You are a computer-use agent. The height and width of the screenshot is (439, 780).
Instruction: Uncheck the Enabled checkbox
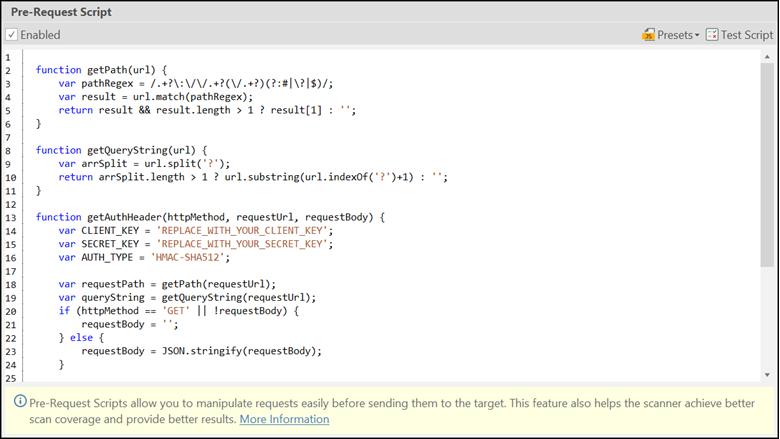[x=11, y=35]
